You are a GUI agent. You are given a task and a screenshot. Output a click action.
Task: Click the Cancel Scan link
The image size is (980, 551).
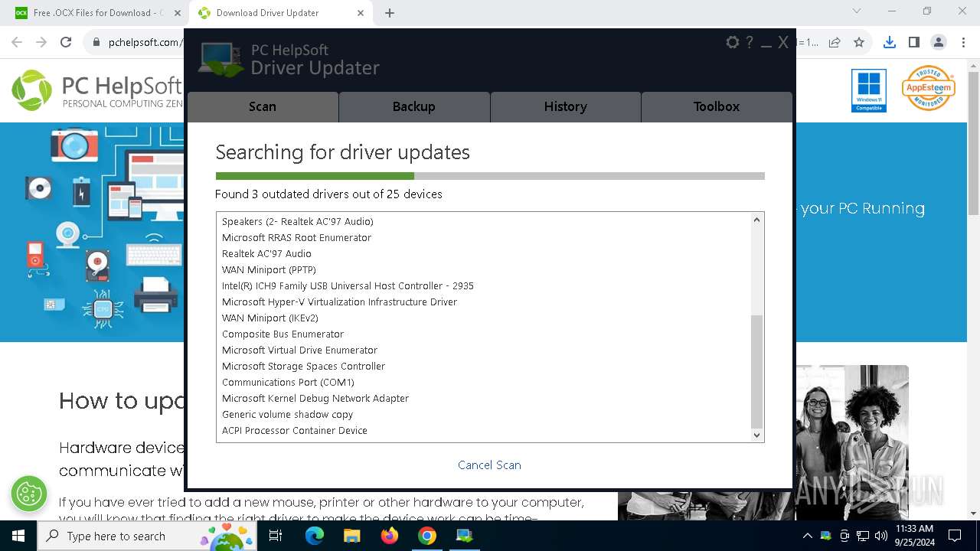click(x=489, y=465)
